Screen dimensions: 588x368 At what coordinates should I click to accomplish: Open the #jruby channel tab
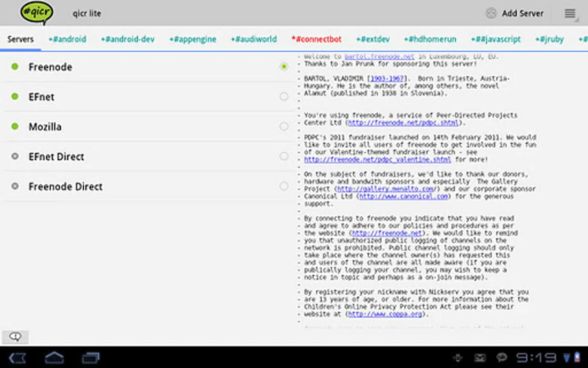point(550,39)
